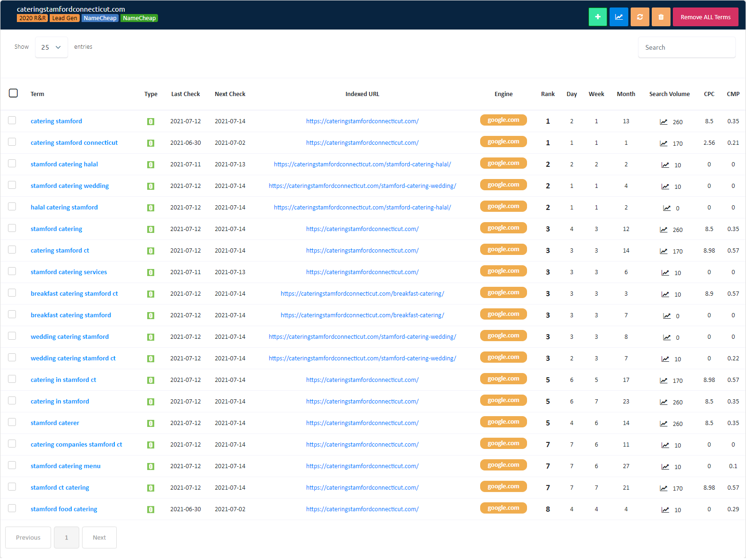
Task: Open the show entries dropdown
Action: (x=52, y=47)
